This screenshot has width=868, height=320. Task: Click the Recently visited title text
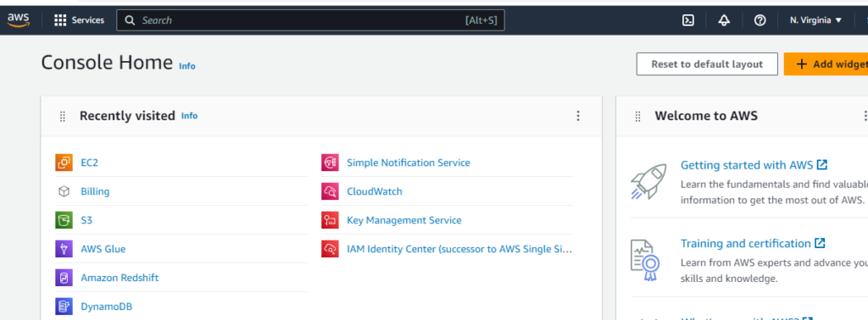tap(127, 116)
